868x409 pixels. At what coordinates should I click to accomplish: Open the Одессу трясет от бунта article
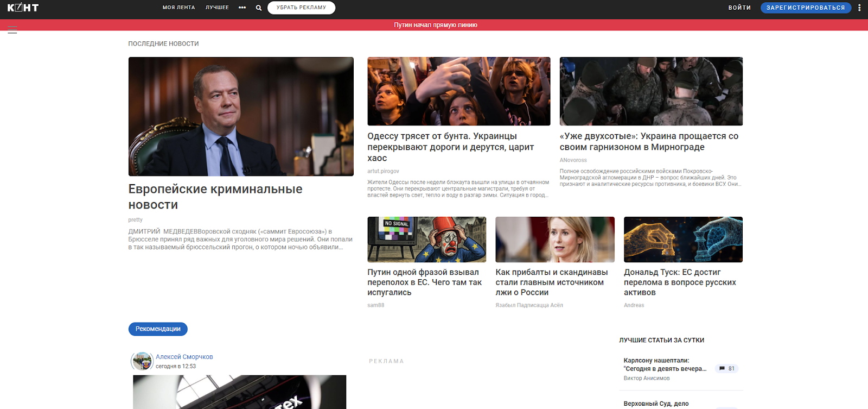tap(450, 147)
